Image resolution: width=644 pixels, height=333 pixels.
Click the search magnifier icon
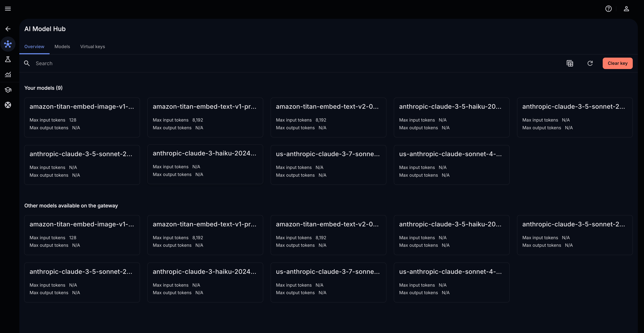pyautogui.click(x=27, y=63)
